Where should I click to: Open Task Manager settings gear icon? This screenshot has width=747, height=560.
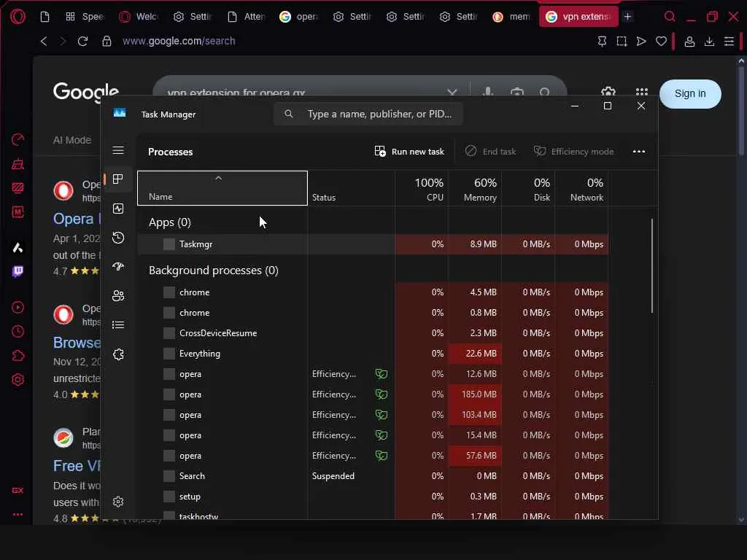(x=118, y=502)
